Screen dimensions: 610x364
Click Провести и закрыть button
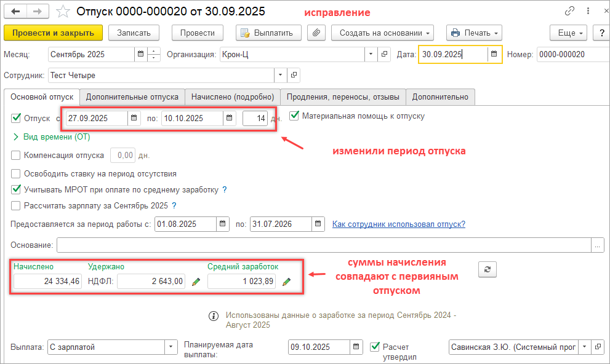point(53,33)
